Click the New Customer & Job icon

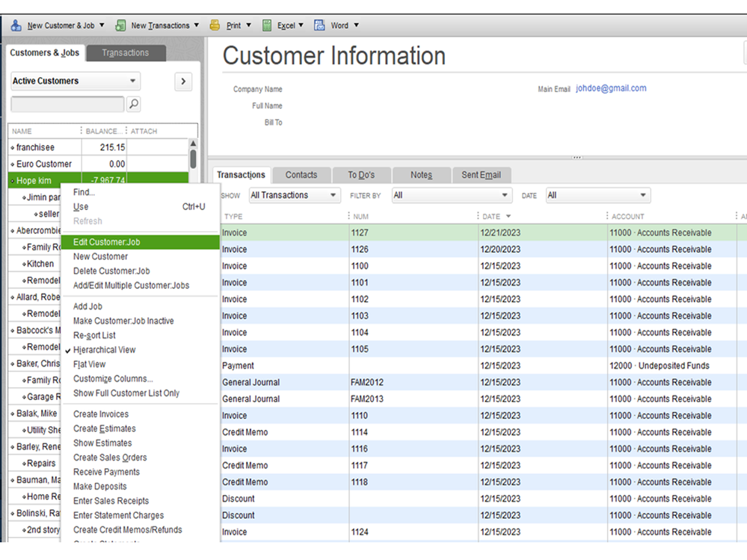coord(16,25)
